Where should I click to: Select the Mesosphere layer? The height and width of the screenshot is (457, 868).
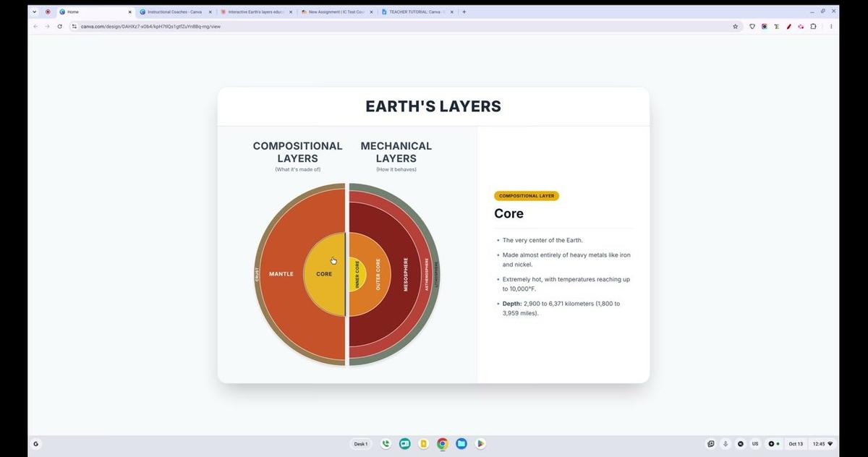point(406,275)
